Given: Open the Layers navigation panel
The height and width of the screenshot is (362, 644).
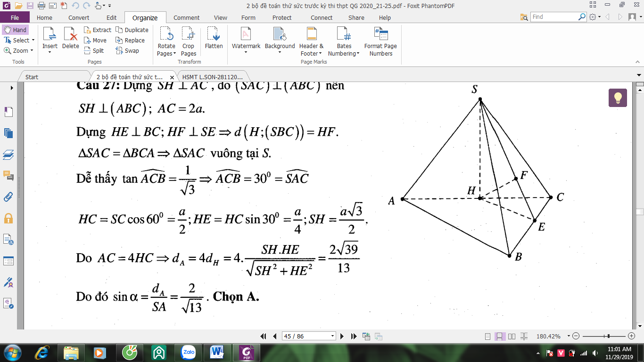Looking at the screenshot, I should (x=8, y=154).
